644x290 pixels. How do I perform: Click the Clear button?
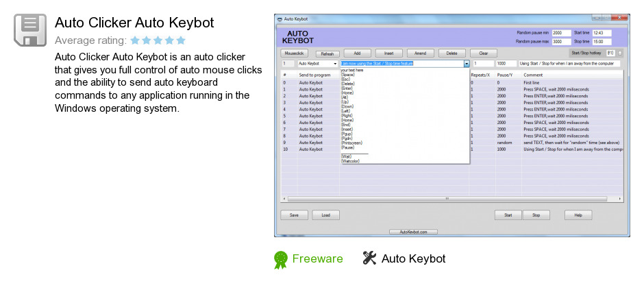[x=484, y=53]
